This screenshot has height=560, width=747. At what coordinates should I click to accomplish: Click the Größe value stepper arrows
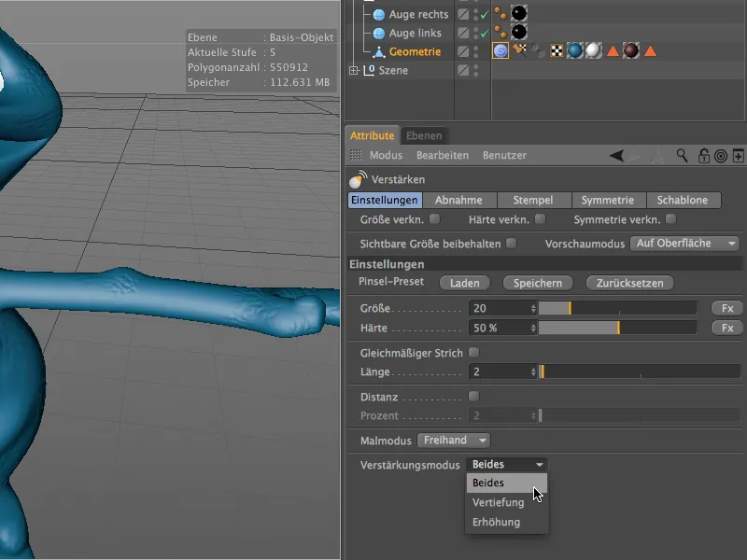[533, 309]
